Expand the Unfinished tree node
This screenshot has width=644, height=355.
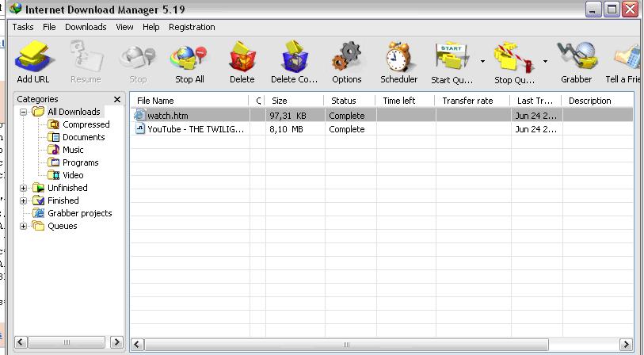point(24,188)
